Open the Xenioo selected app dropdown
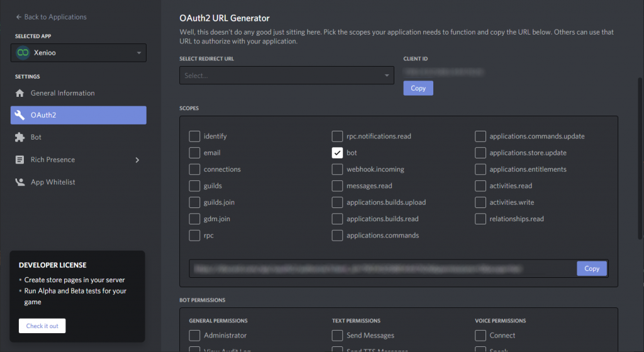 click(79, 53)
